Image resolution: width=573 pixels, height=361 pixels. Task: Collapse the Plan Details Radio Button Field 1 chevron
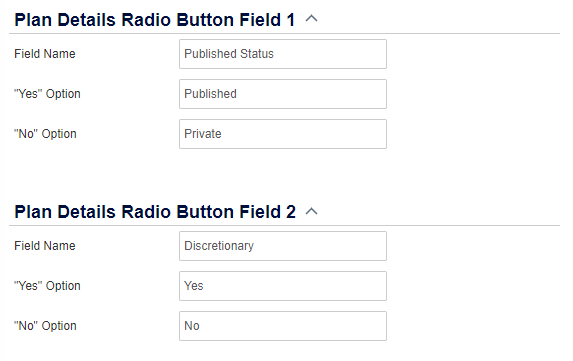pos(311,18)
